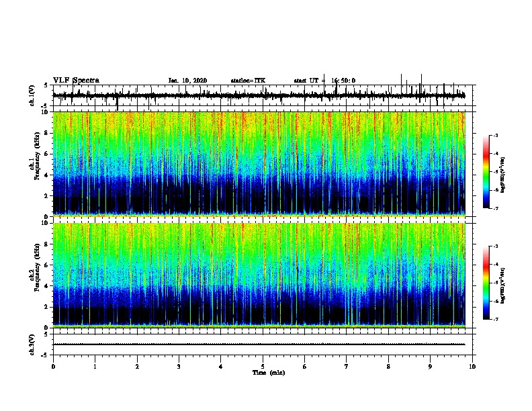
Task: Click the 'start UT = 16:50:0' text
Action: [324, 81]
